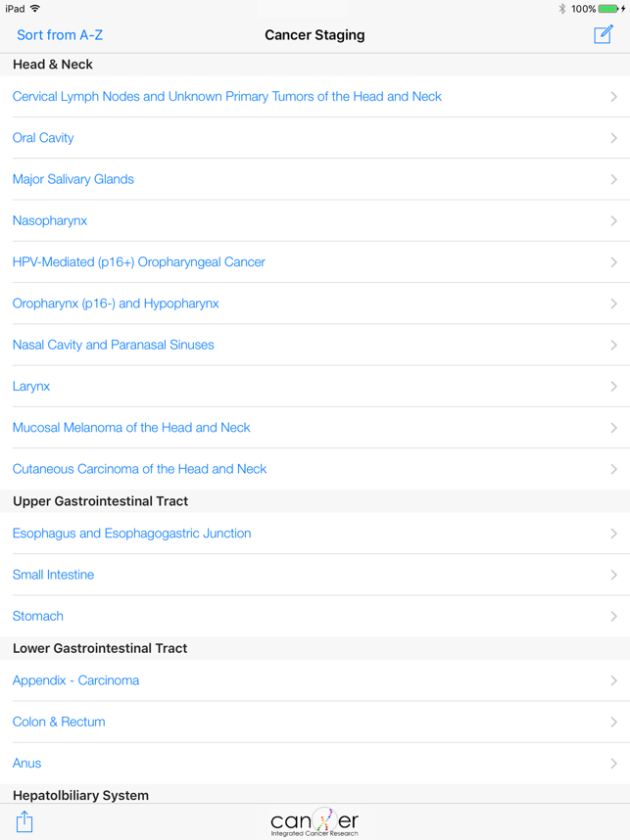Tap the share icon at bottom left

(x=24, y=822)
